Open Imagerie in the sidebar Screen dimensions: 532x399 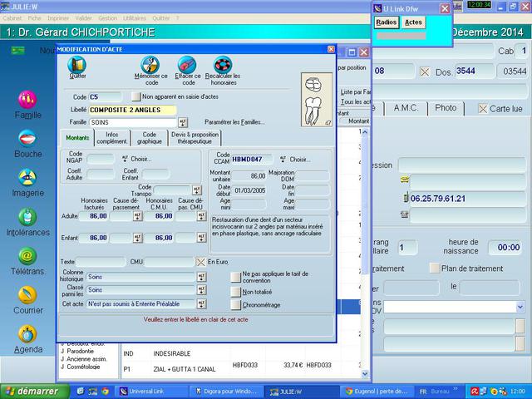(27, 176)
